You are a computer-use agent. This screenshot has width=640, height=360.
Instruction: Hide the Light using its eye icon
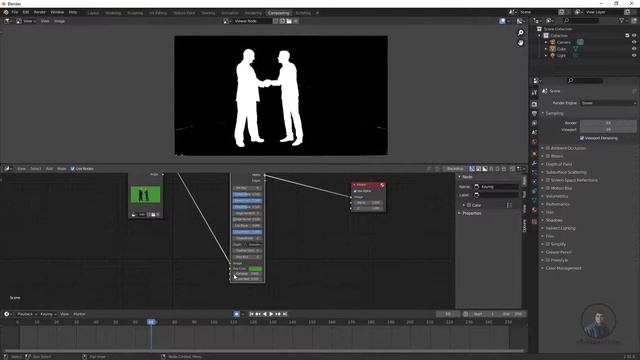coord(634,55)
